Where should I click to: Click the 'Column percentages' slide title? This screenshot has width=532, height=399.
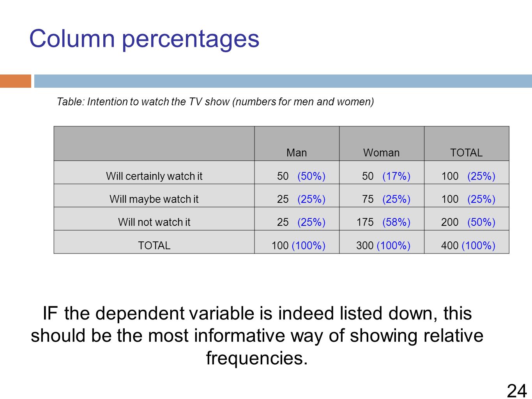point(144,39)
